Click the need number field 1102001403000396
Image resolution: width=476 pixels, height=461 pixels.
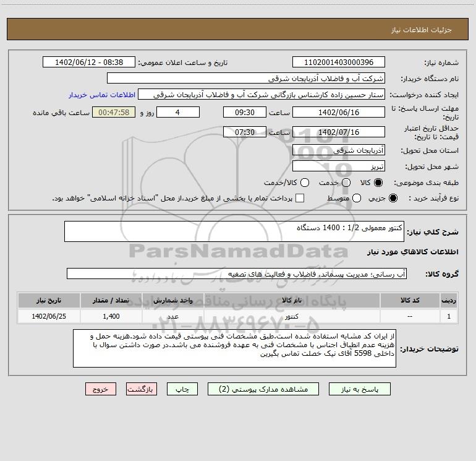[339, 62]
